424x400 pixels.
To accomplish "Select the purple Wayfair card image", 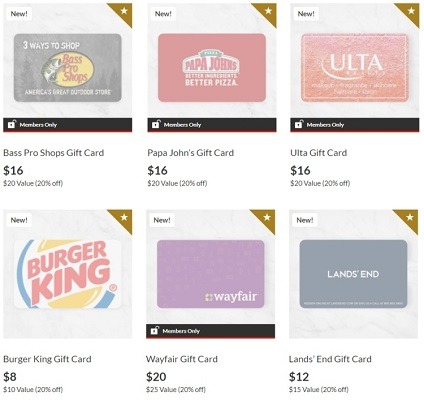I will pyautogui.click(x=211, y=274).
